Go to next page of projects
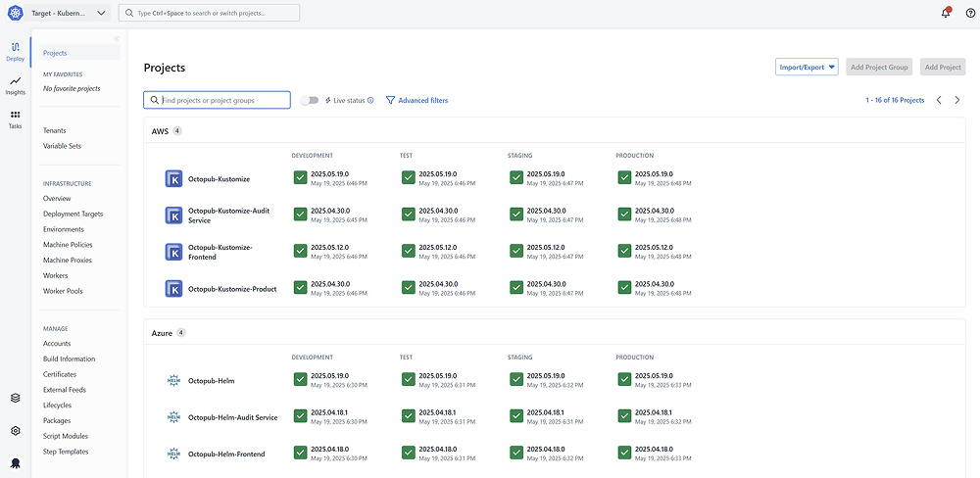The width and height of the screenshot is (980, 478). coord(957,100)
